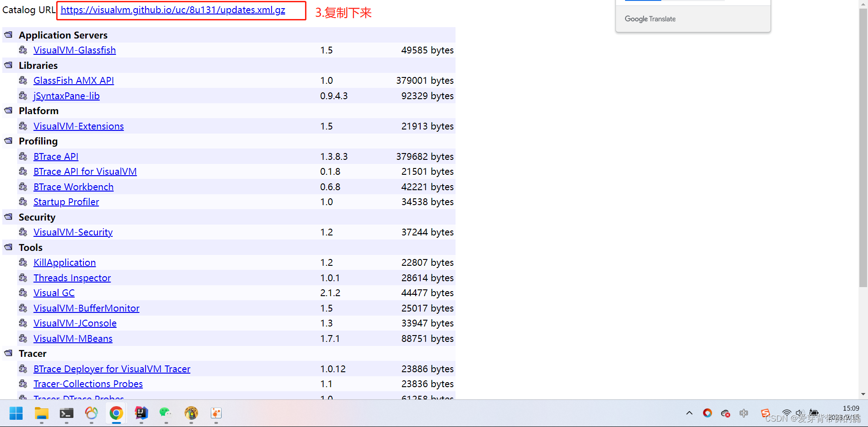This screenshot has height=427, width=868.
Task: Open the VisualVM-Extensions link
Action: coord(78,126)
